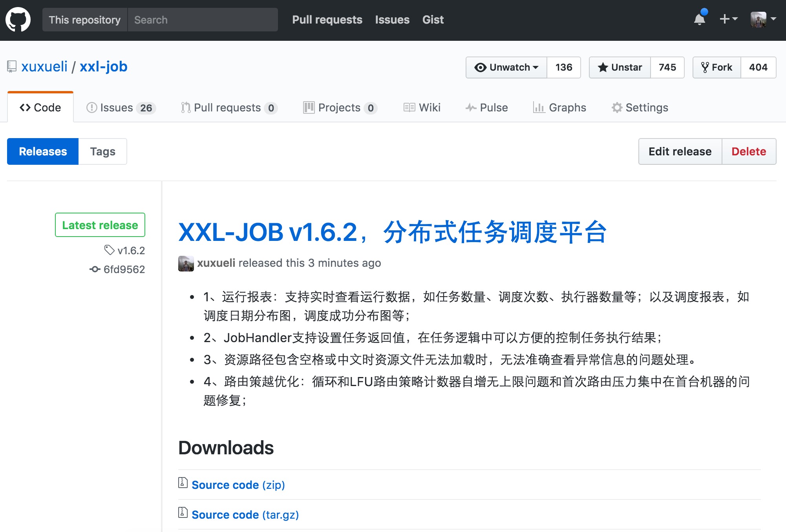
Task: Click the Latest release badge
Action: click(x=100, y=225)
